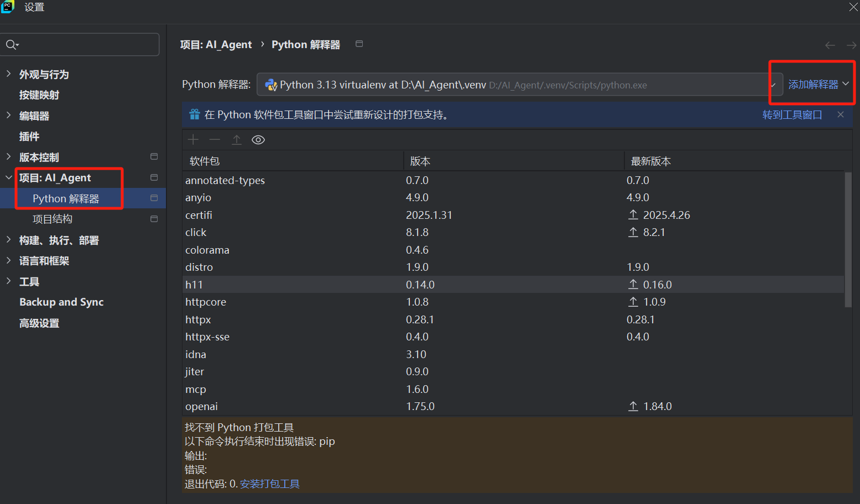Click the gift icon in the banner
This screenshot has height=504, width=860.
[195, 114]
